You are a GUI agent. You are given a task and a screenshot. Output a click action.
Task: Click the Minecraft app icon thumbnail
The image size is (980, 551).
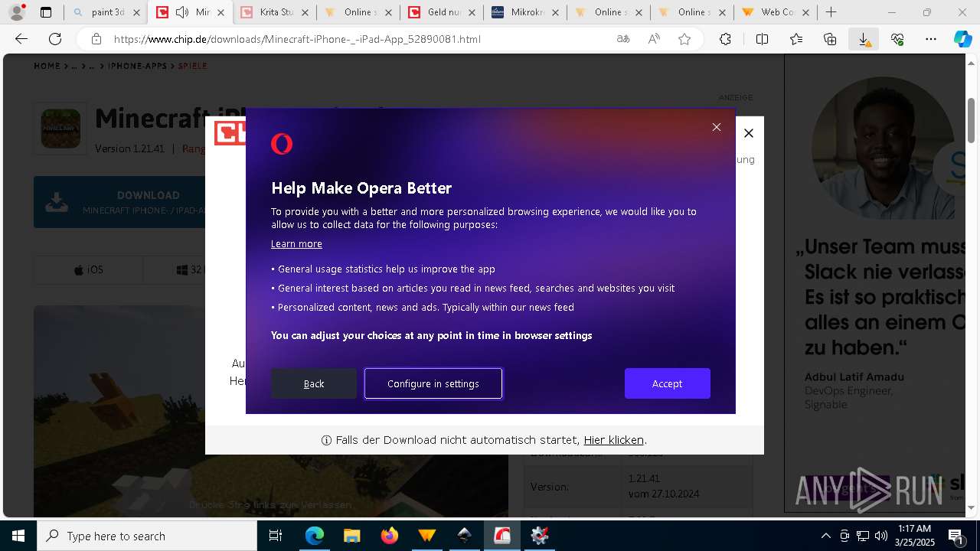coord(60,129)
